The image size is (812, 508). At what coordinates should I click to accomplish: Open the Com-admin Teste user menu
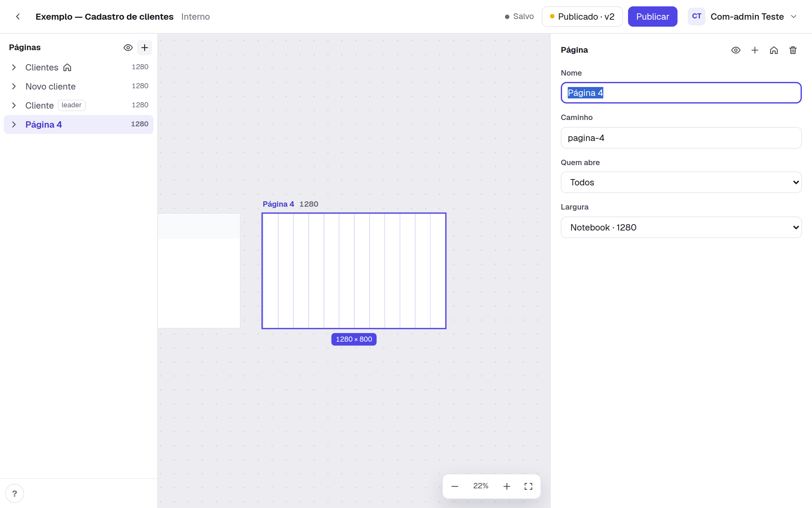[x=743, y=17]
